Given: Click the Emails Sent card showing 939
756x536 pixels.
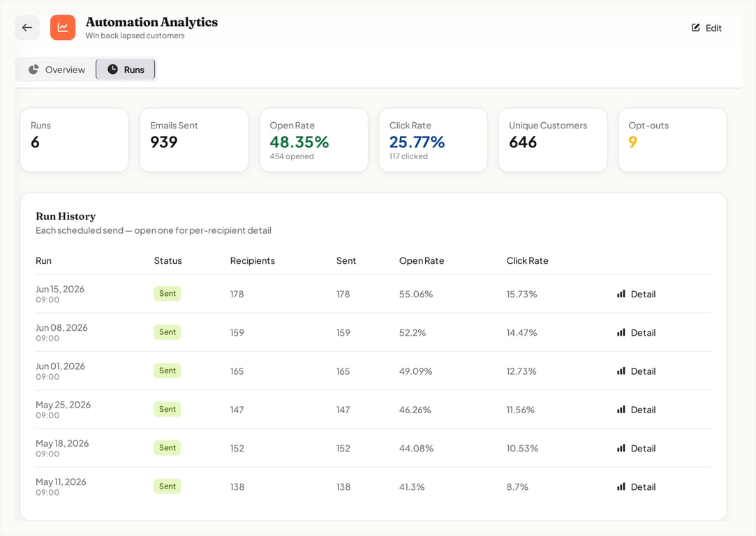Looking at the screenshot, I should (x=194, y=140).
